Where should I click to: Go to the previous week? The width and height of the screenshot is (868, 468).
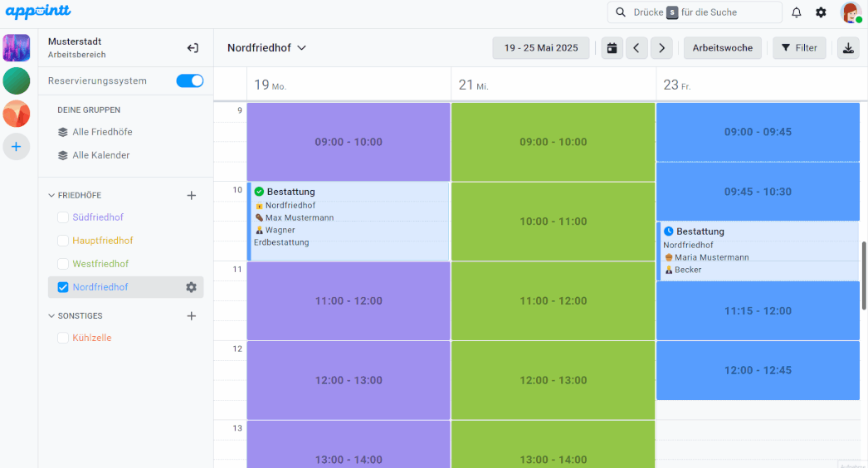pyautogui.click(x=636, y=47)
